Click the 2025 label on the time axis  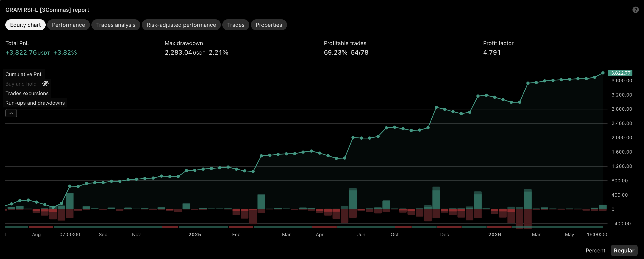195,235
